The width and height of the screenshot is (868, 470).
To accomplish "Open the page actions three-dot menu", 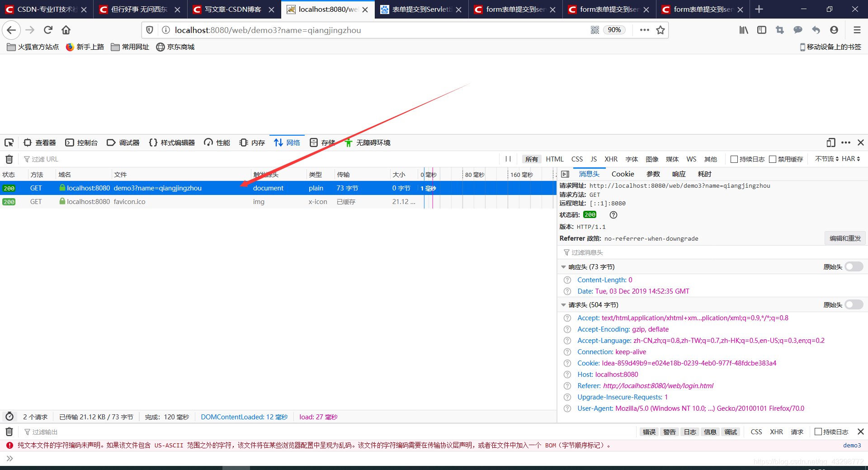I will 645,30.
